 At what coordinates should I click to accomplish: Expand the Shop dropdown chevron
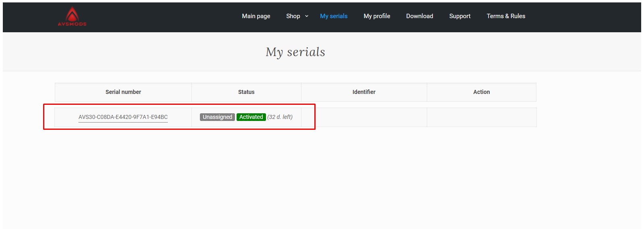coord(307,16)
